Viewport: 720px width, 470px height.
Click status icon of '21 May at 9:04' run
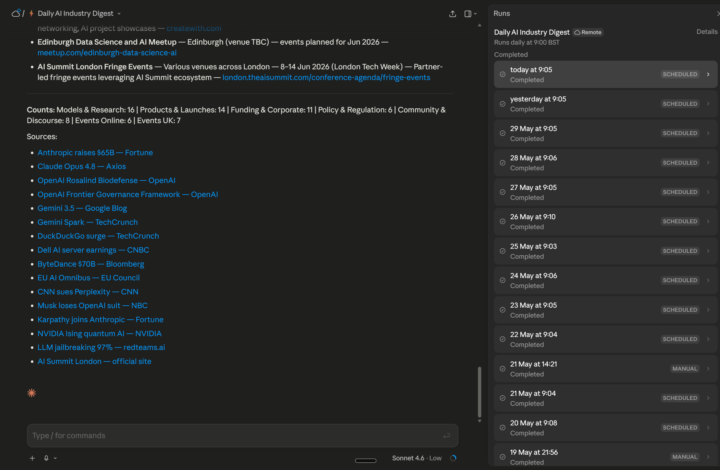click(502, 398)
